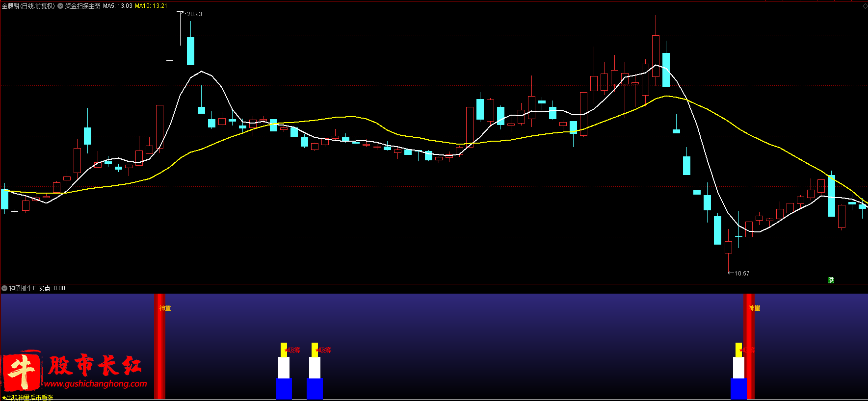Click the yellow MA10: 13.21 value
The height and width of the screenshot is (401, 868).
151,6
